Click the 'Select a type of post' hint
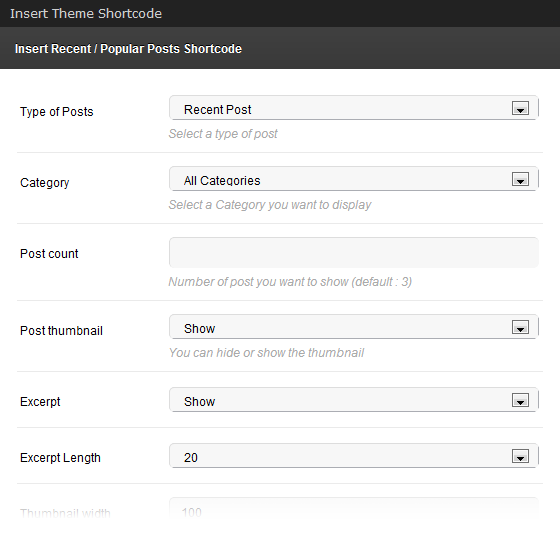 click(223, 134)
